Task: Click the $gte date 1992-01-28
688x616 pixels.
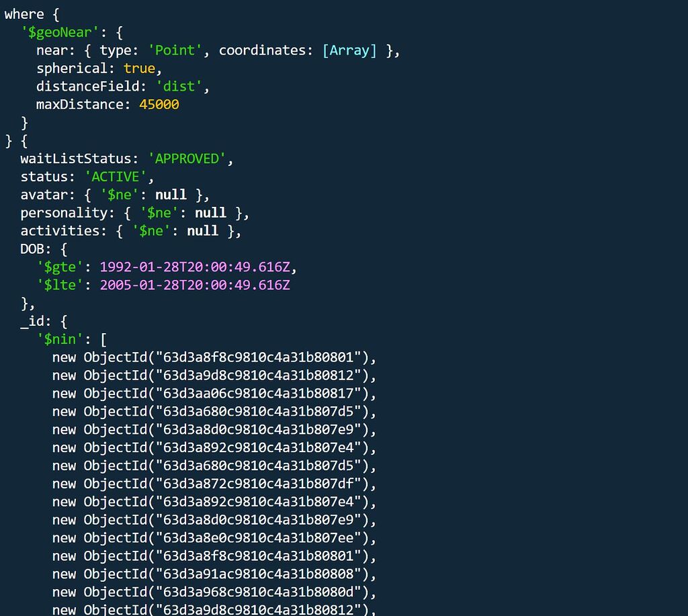Action: click(x=195, y=267)
